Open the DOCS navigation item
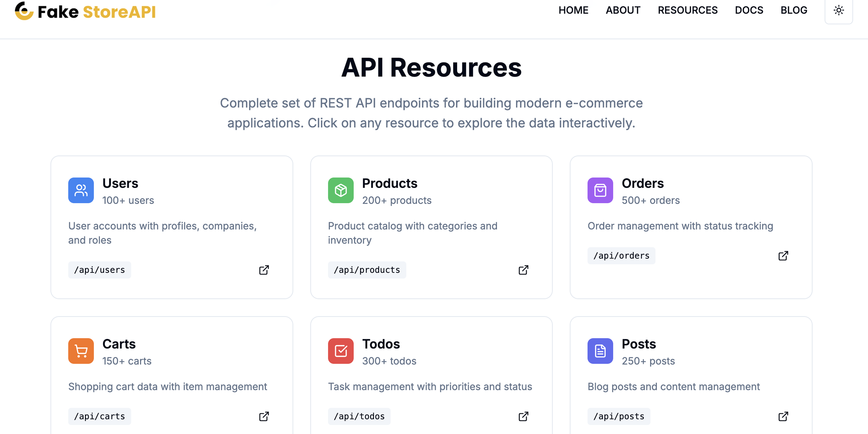 click(749, 10)
